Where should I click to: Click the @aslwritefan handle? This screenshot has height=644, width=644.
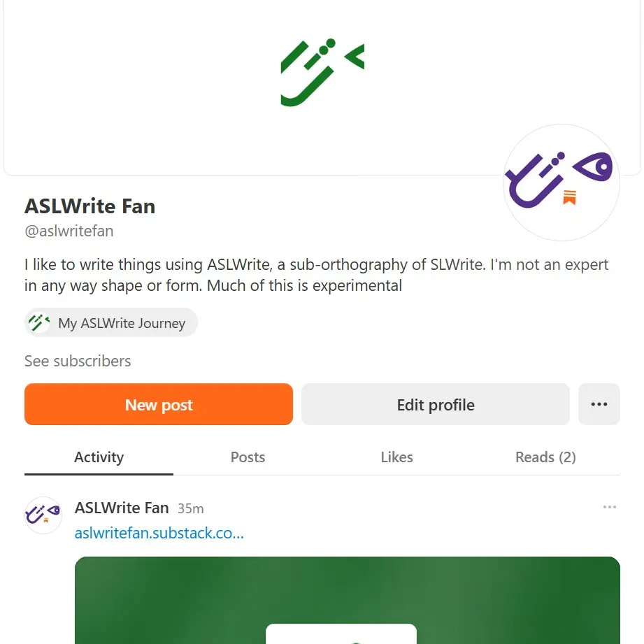(x=69, y=231)
